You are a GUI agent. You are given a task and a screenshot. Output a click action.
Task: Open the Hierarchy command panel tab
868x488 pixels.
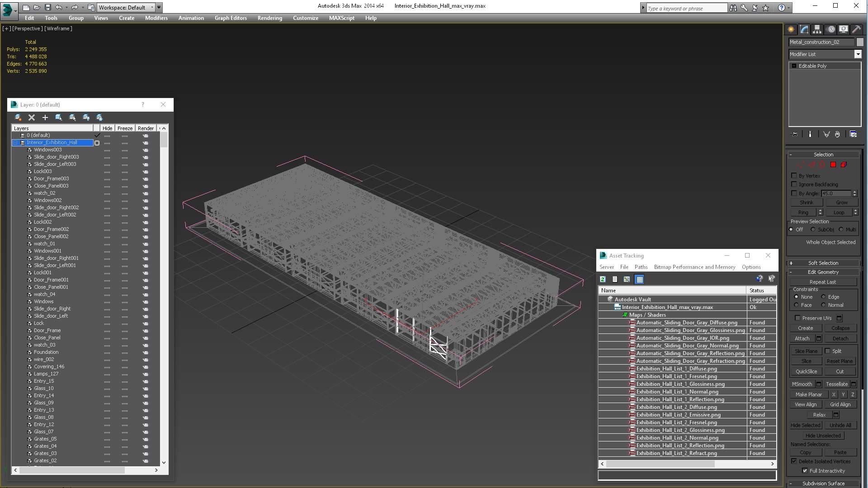click(x=817, y=29)
